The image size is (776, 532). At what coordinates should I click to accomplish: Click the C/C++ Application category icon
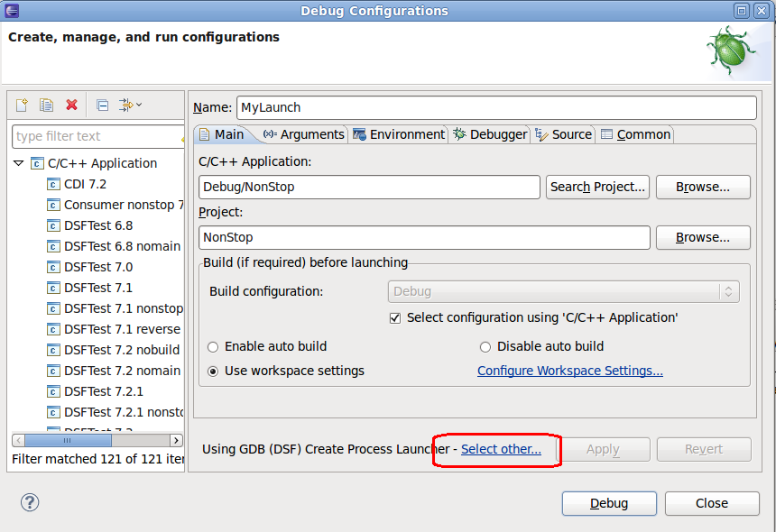point(37,163)
